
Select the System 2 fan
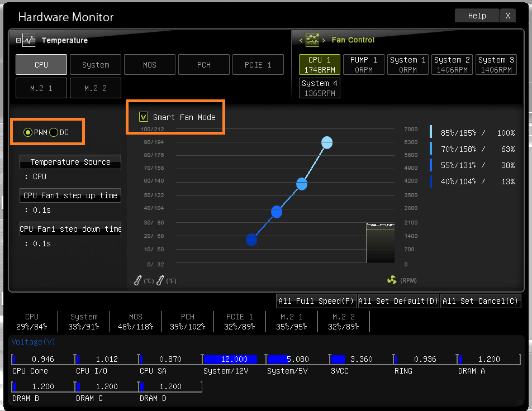[x=452, y=64]
